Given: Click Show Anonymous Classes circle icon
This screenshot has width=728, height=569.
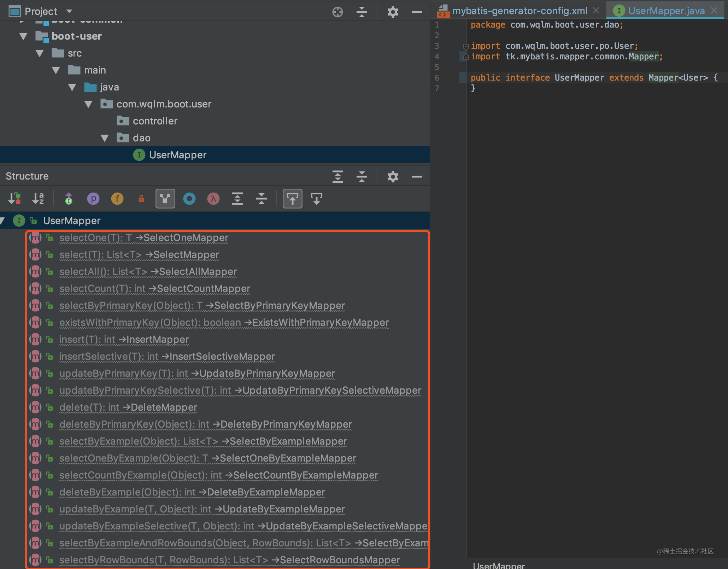Looking at the screenshot, I should tap(189, 199).
